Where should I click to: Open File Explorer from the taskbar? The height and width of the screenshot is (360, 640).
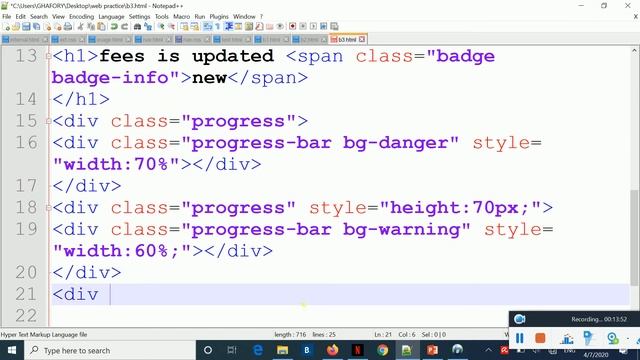click(282, 350)
